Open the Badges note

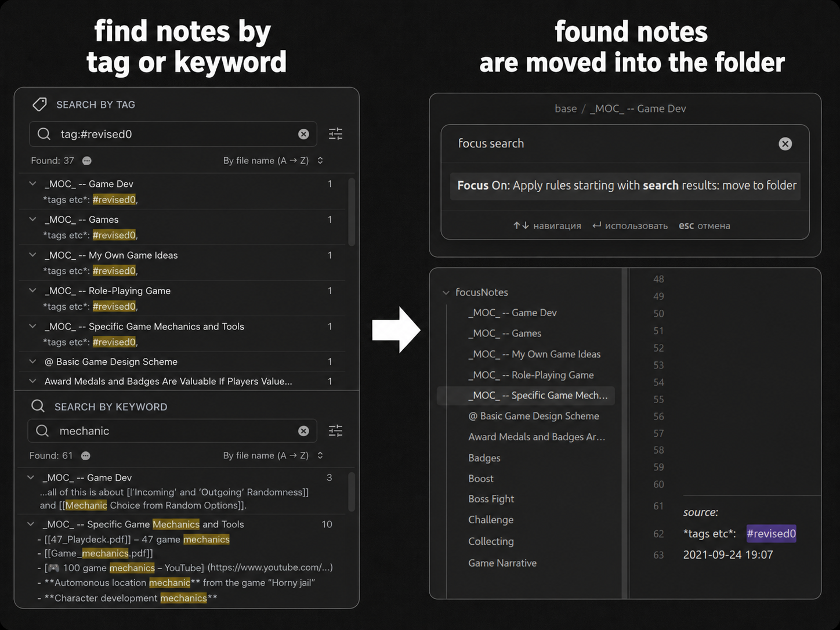[484, 458]
